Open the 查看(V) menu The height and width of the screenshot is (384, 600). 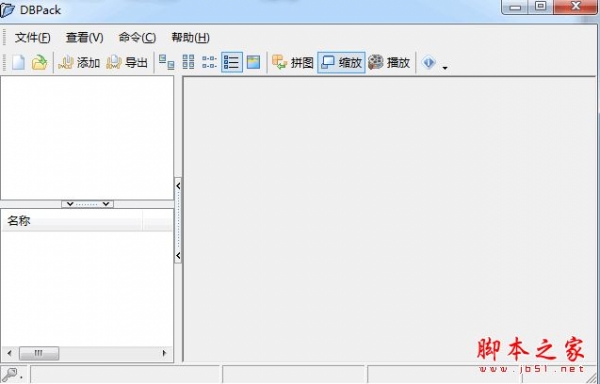85,37
